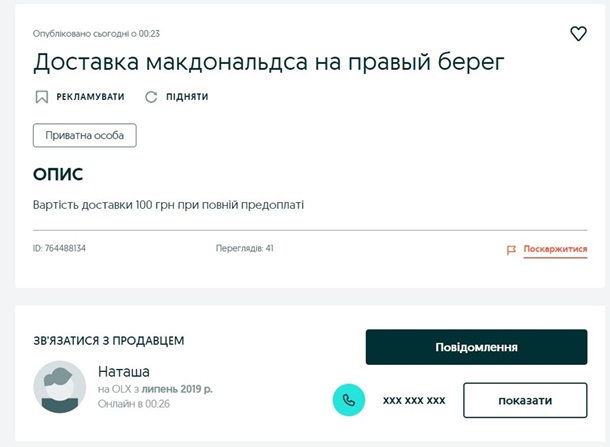
Task: Click the hidden xxx xxx xxx number
Action: [414, 400]
